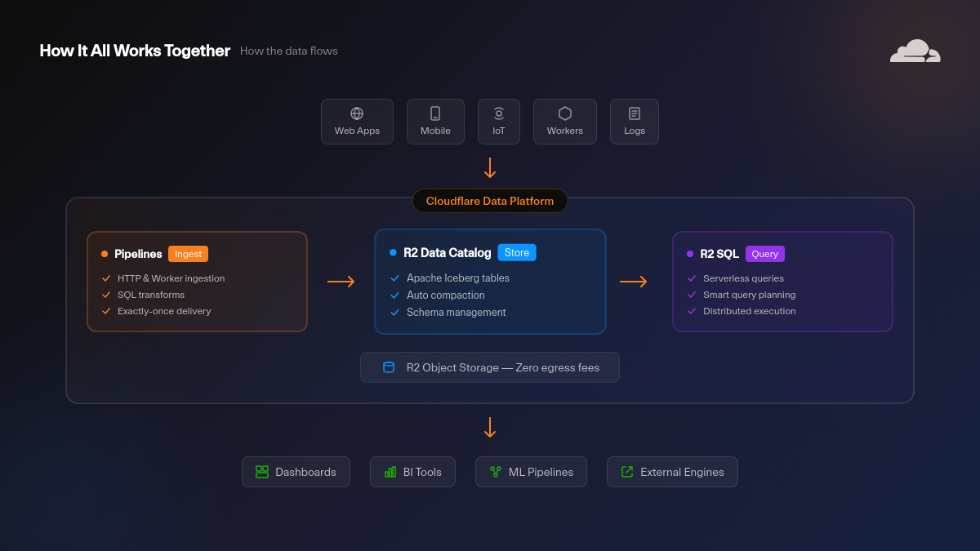Viewport: 980px width, 551px height.
Task: Click the External Engines arrow icon
Action: pos(627,472)
